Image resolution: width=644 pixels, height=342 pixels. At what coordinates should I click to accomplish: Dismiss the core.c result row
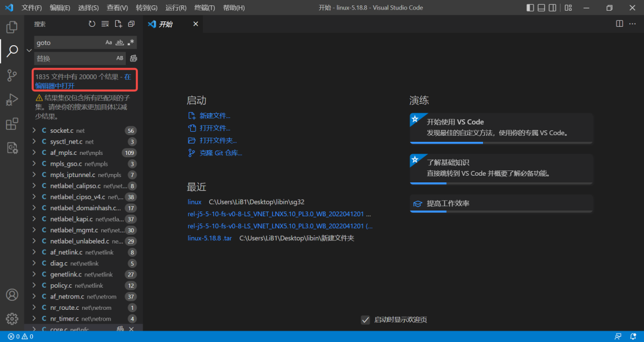(x=131, y=329)
